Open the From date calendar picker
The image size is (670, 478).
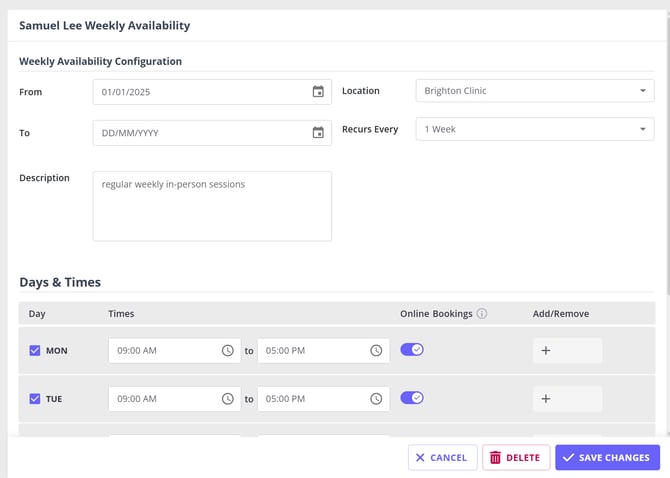318,92
